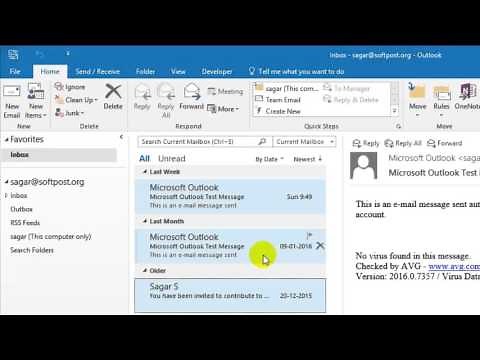Collapse the Older group
This screenshot has height=360, width=480.
[x=145, y=271]
